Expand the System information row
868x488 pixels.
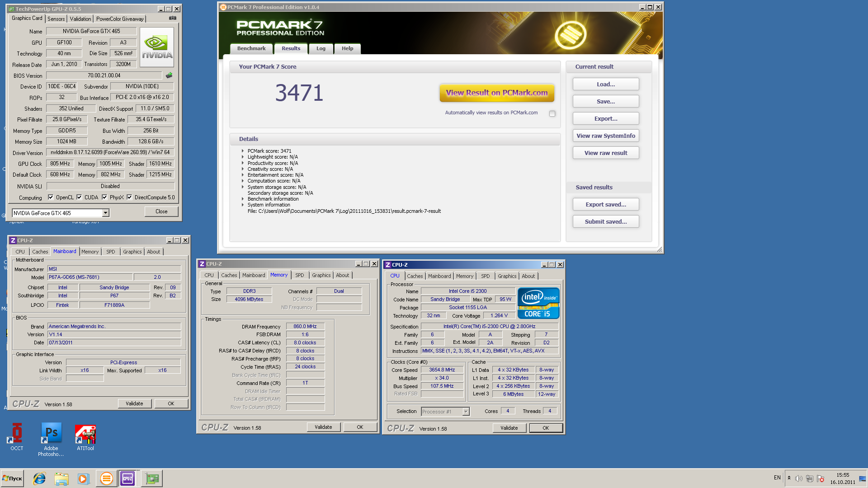coord(243,205)
